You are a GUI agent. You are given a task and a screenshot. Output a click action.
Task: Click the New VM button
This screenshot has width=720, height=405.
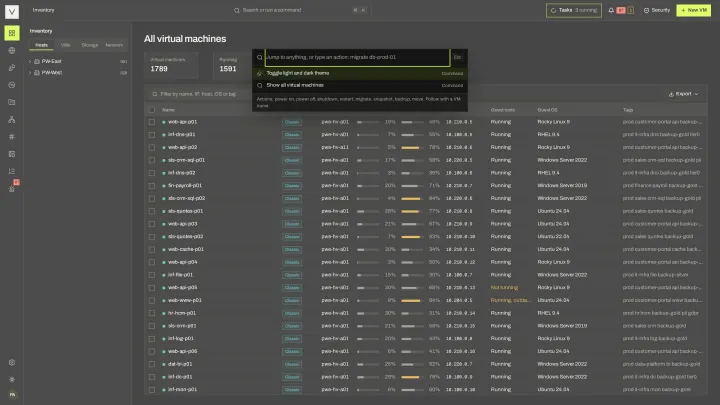[x=693, y=10]
